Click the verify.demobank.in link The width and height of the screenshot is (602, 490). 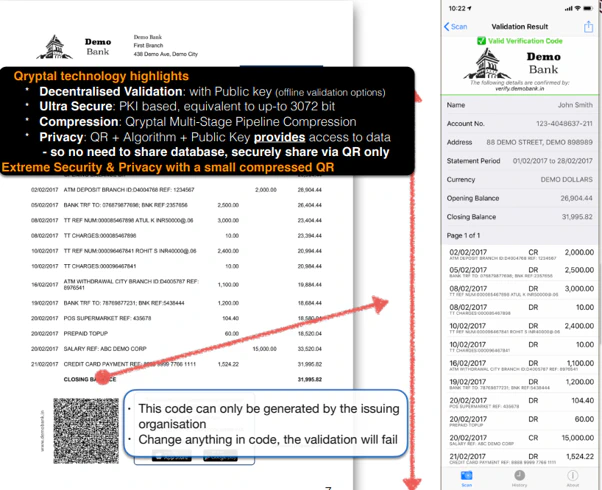519,89
